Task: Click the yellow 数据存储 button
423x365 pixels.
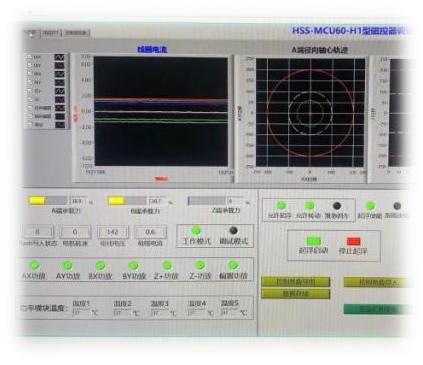Action: pyautogui.click(x=296, y=294)
